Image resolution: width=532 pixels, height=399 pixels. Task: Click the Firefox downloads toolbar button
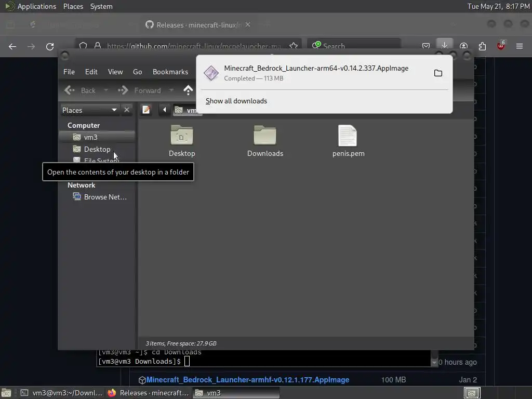tap(445, 46)
